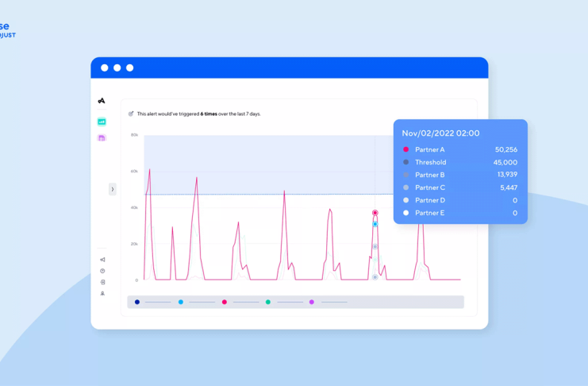Select the light blue legend dot
Screen dimensions: 588x386
(x=181, y=302)
